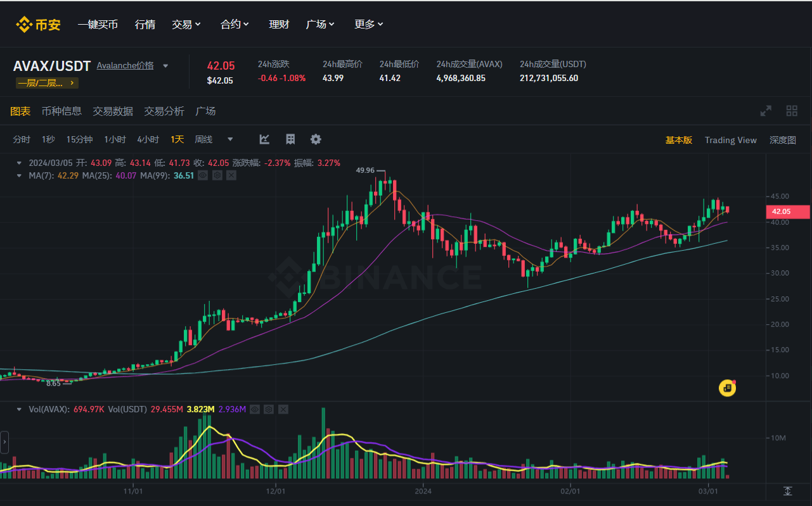The height and width of the screenshot is (506, 812).
Task: Open Vol indicator settings gear
Action: (x=269, y=409)
